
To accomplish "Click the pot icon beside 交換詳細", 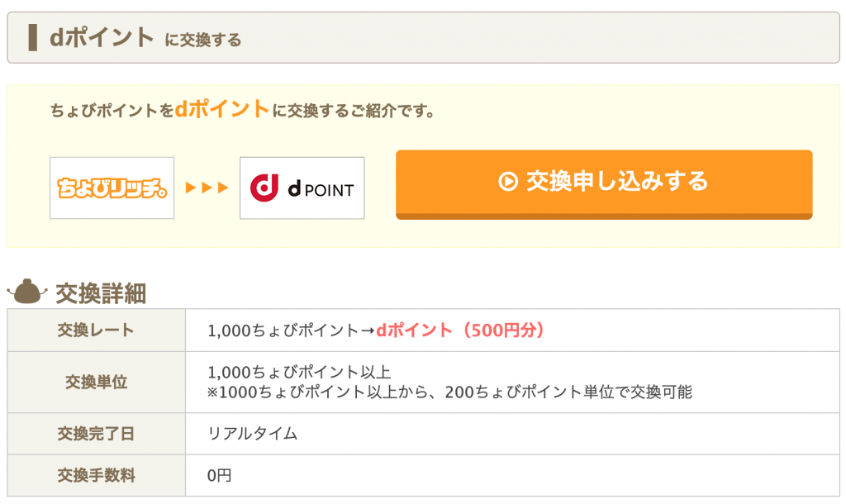I will point(28,292).
